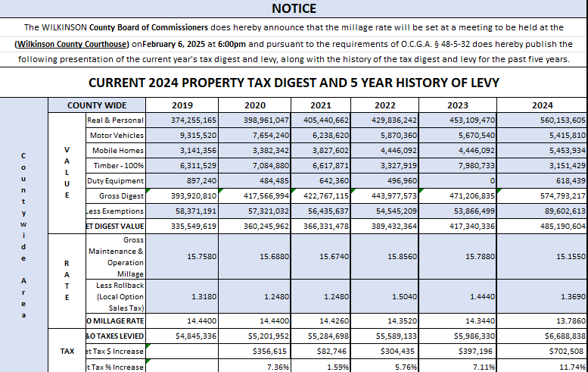Click the Wilkinson County Courthouse underlined text

72,44
